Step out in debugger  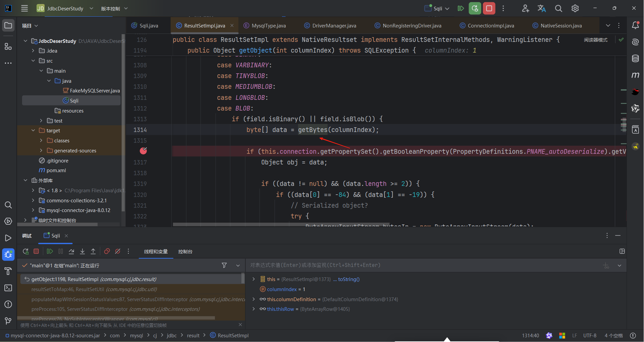[x=93, y=251]
